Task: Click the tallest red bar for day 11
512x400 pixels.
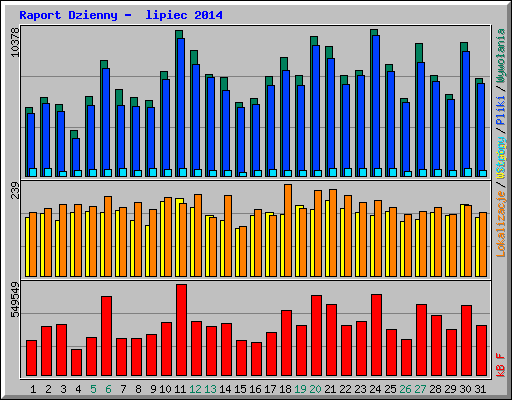Action: (181, 330)
